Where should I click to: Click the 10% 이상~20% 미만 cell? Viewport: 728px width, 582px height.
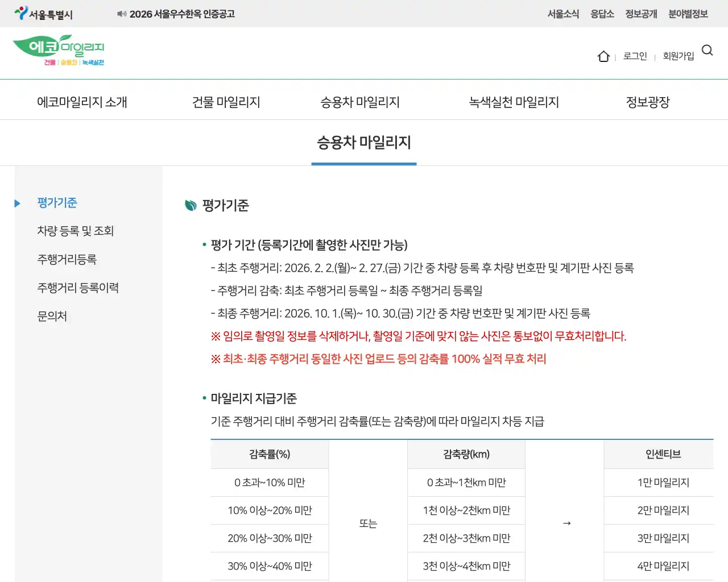[270, 510]
